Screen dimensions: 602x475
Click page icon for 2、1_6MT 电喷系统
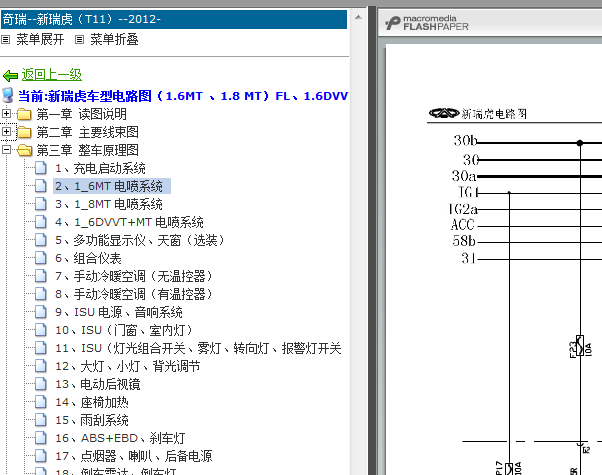[41, 186]
